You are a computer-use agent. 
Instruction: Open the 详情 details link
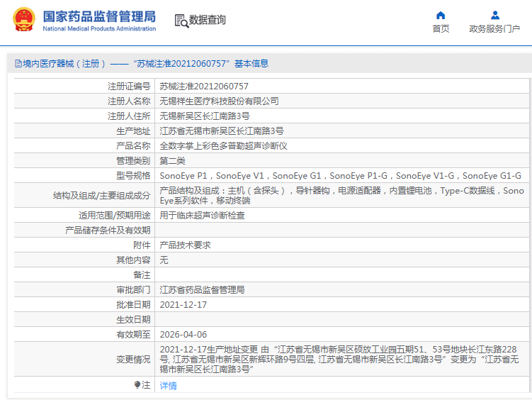tap(169, 385)
